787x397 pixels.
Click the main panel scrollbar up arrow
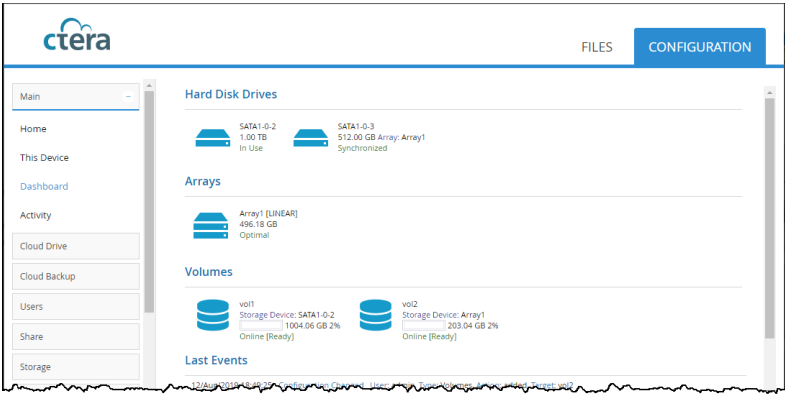click(x=770, y=92)
